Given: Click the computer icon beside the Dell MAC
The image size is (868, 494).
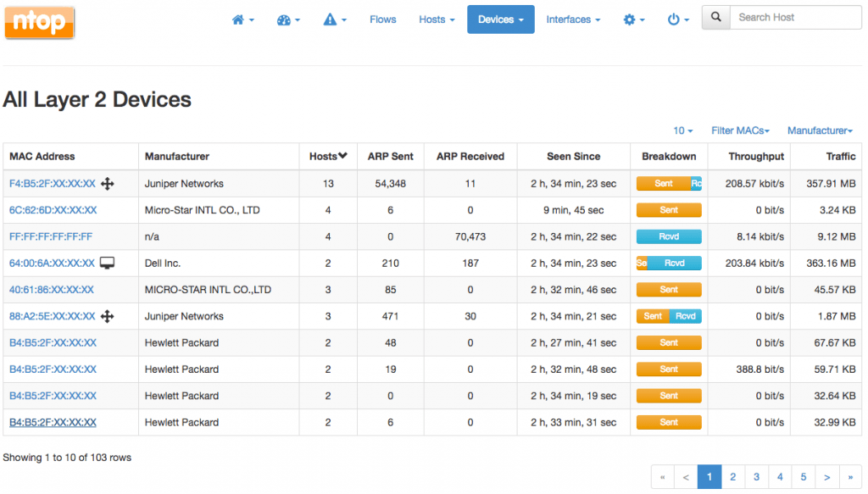Looking at the screenshot, I should click(108, 264).
